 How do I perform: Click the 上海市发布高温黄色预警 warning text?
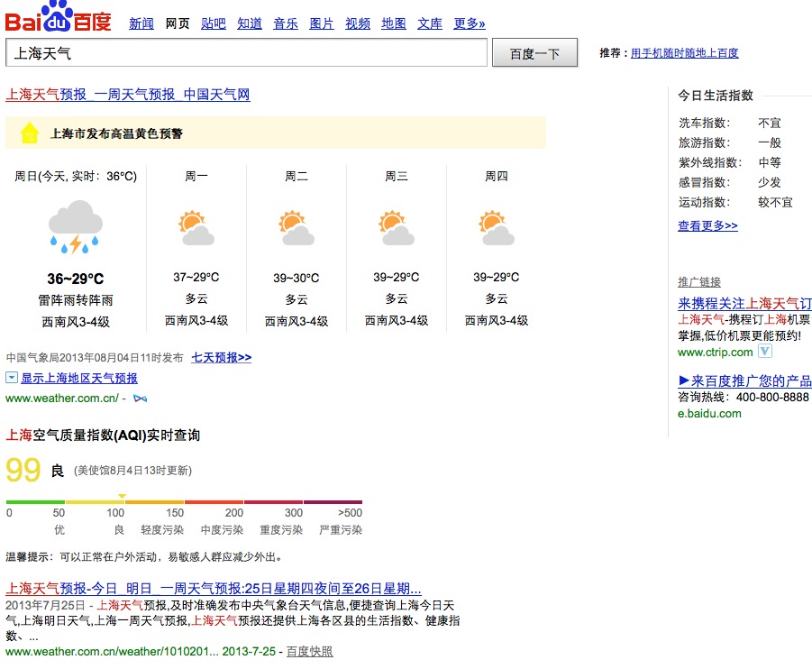(x=116, y=133)
